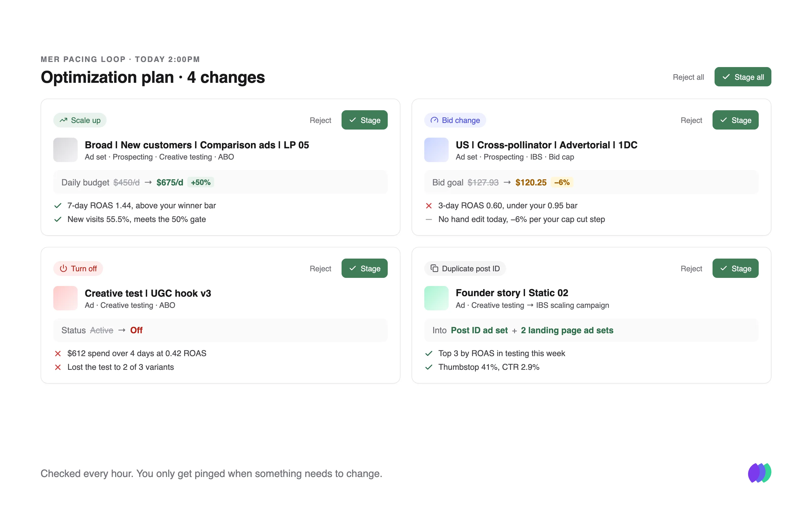Click the Founder story Static 02 title

(x=512, y=293)
